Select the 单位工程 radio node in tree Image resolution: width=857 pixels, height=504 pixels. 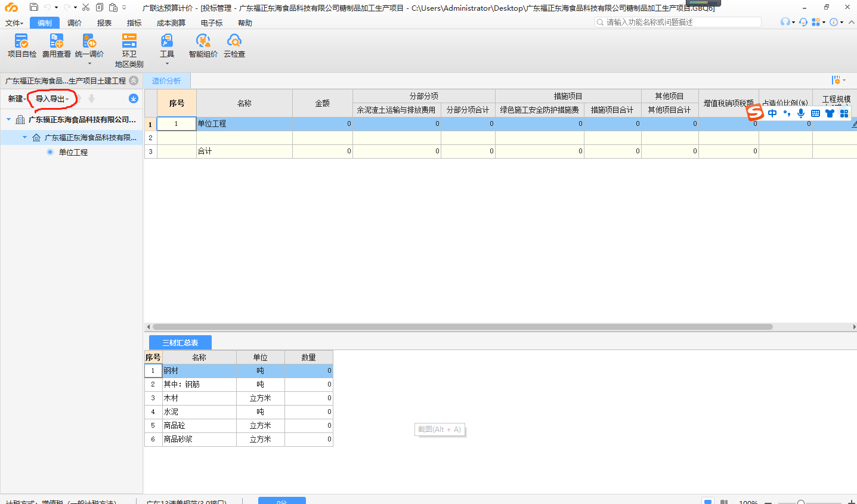coord(50,152)
